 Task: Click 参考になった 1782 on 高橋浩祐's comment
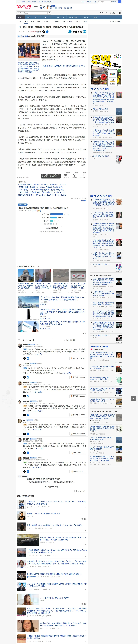(x=78, y=415)
